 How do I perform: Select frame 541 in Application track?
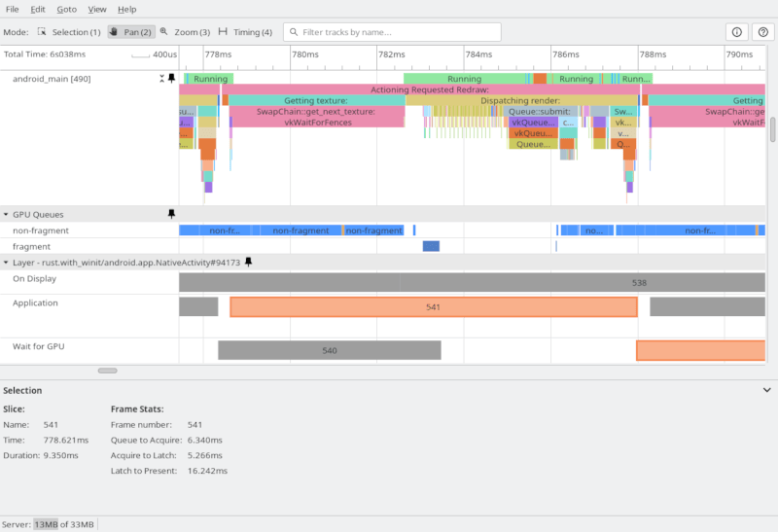[x=434, y=307]
